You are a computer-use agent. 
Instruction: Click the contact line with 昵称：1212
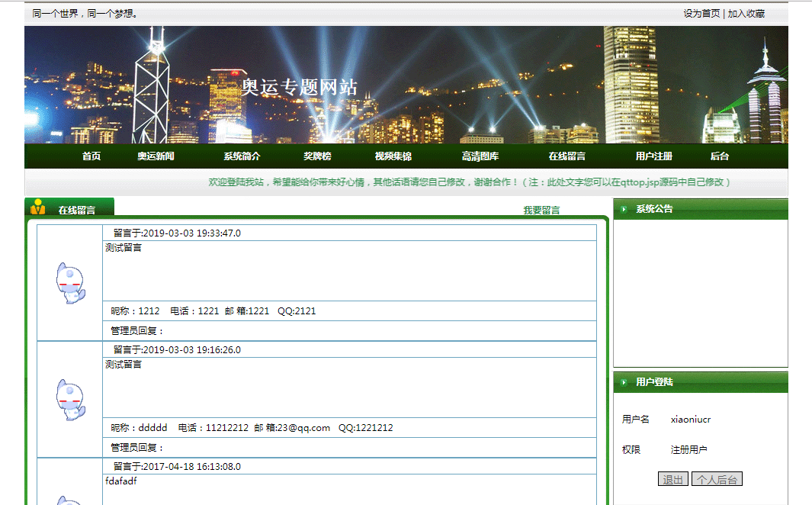click(213, 310)
